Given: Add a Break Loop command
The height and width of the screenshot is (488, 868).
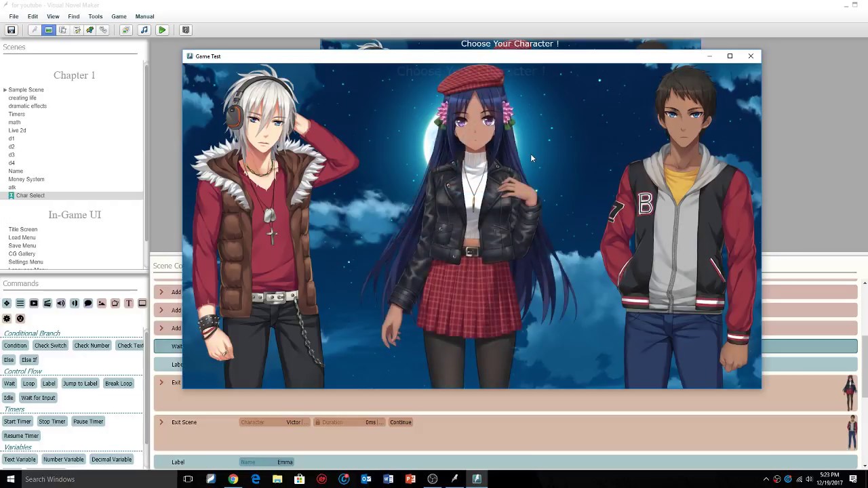Looking at the screenshot, I should (x=119, y=384).
